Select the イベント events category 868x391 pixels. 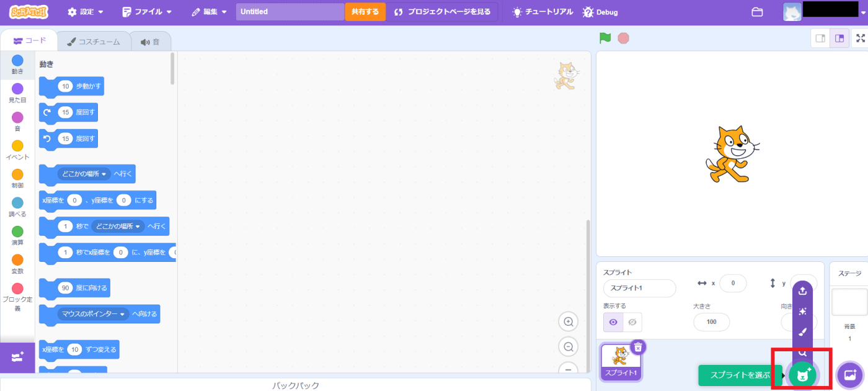[x=17, y=150]
